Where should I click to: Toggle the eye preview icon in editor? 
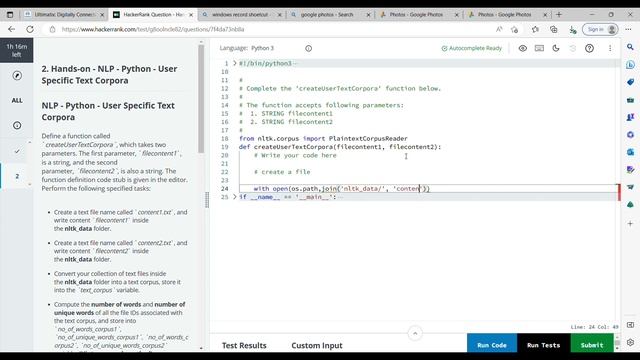522,48
